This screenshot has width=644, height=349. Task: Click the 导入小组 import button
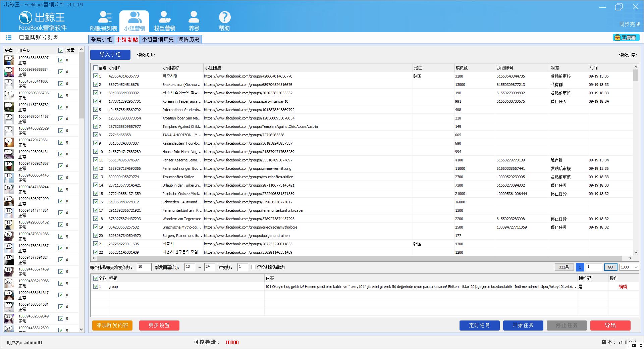click(110, 54)
